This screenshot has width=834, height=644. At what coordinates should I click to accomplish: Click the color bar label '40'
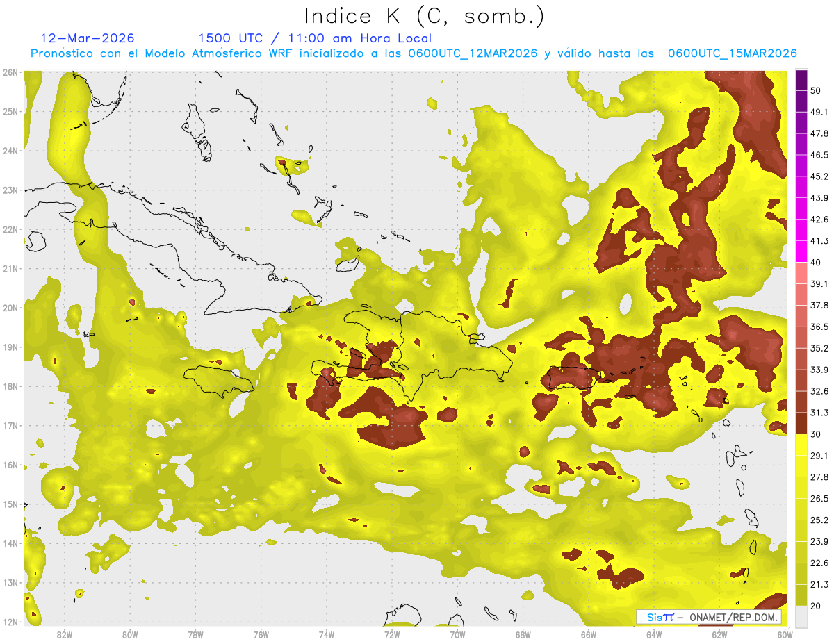click(817, 262)
